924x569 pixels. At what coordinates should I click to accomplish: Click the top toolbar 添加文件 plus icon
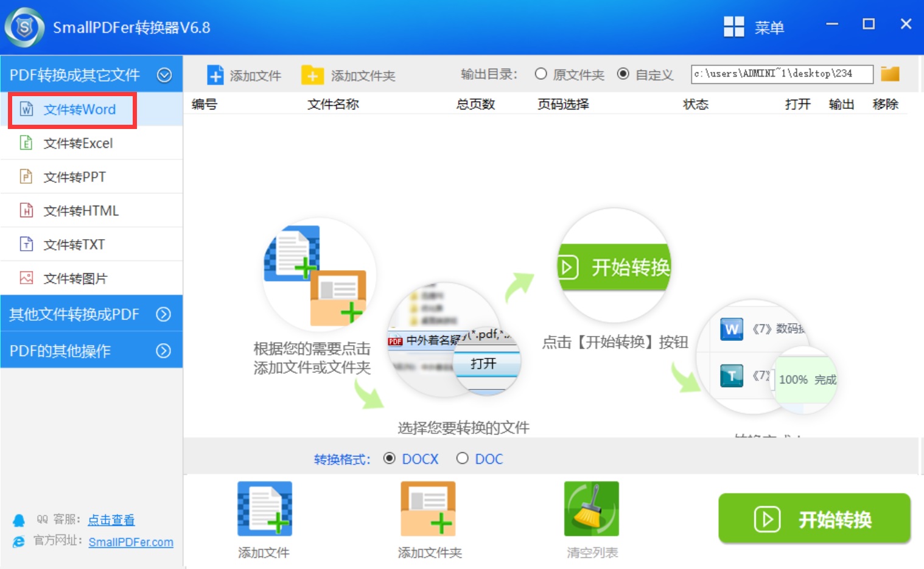(215, 75)
